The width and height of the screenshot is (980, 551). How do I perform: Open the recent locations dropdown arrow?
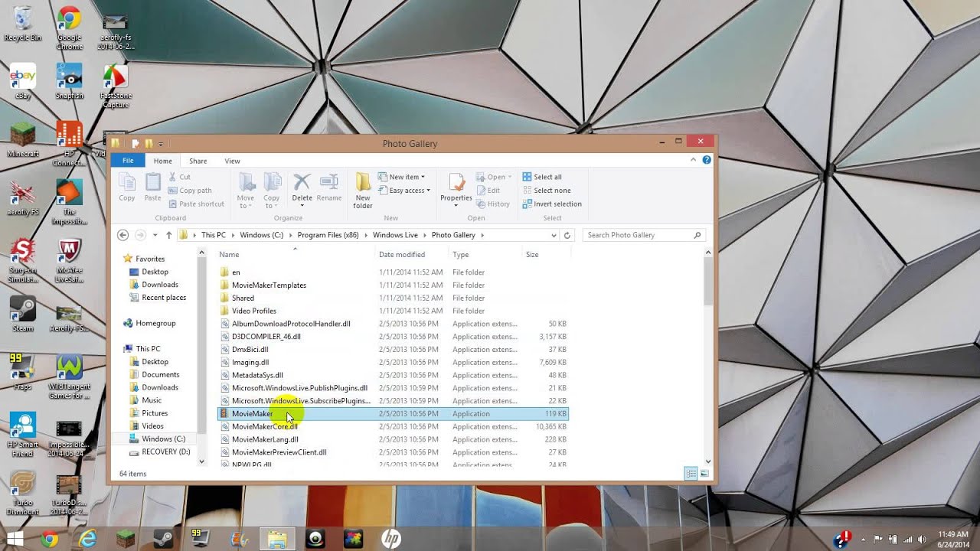click(x=155, y=235)
